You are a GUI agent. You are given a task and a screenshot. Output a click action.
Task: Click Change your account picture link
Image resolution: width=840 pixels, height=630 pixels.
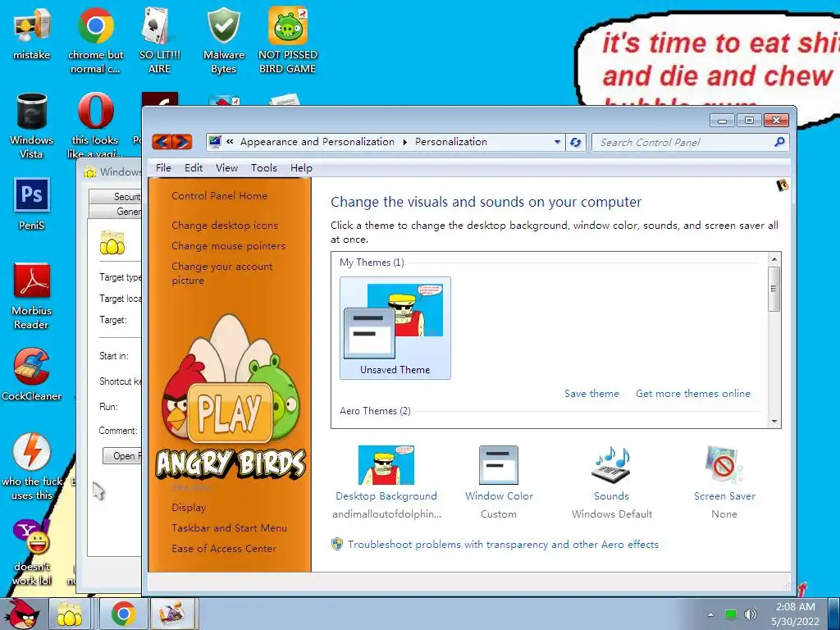(x=221, y=273)
